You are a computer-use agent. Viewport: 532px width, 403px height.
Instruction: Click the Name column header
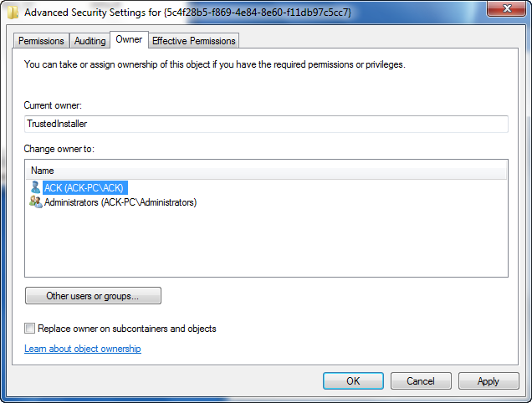tap(266, 171)
